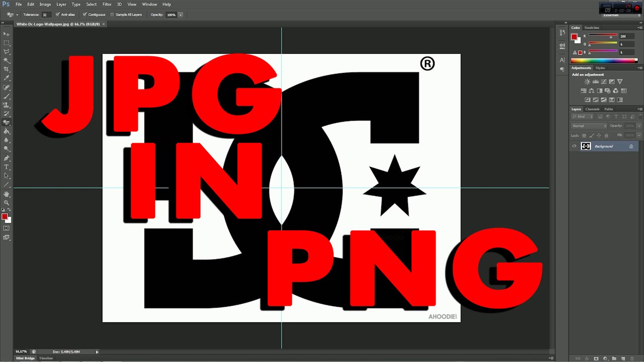Click the Tolerance input field
644x362 pixels.
click(x=45, y=15)
